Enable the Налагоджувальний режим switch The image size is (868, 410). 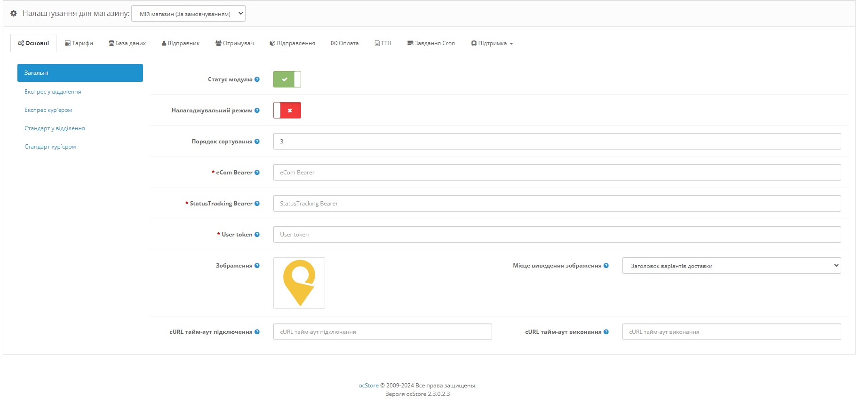click(x=287, y=110)
